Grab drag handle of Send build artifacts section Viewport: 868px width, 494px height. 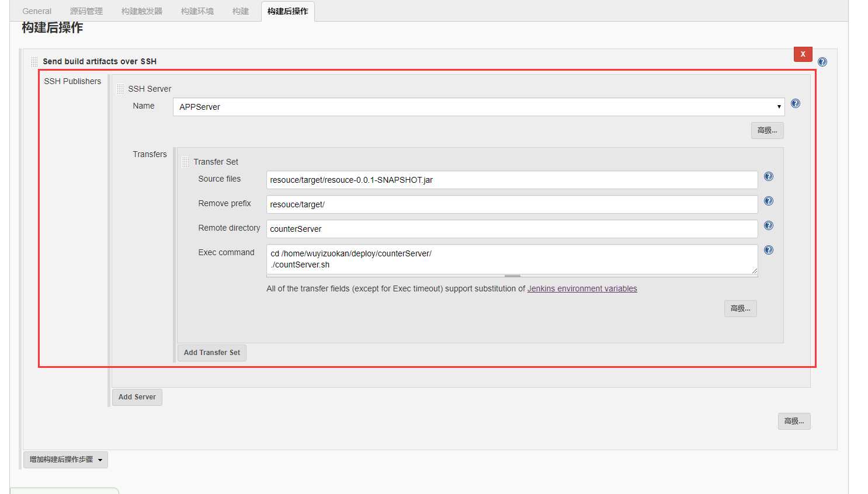[34, 61]
